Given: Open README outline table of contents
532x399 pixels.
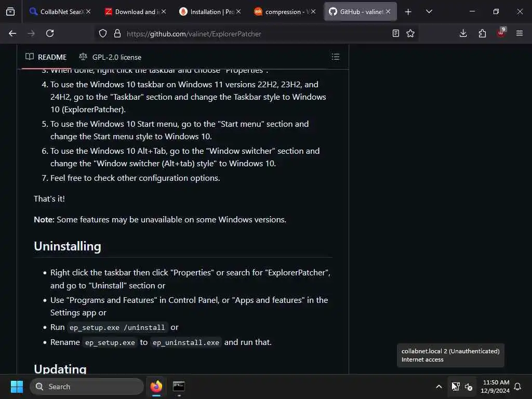Looking at the screenshot, I should click(x=336, y=57).
